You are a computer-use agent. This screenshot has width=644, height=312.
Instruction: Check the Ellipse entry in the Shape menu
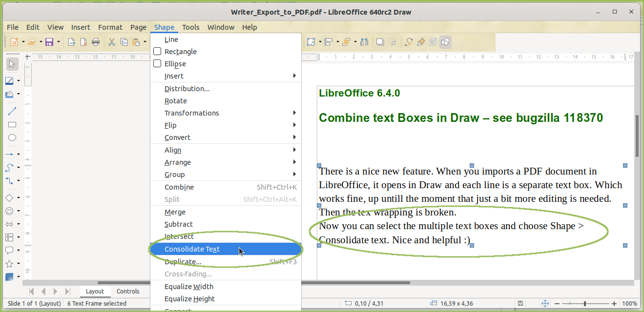pyautogui.click(x=157, y=63)
